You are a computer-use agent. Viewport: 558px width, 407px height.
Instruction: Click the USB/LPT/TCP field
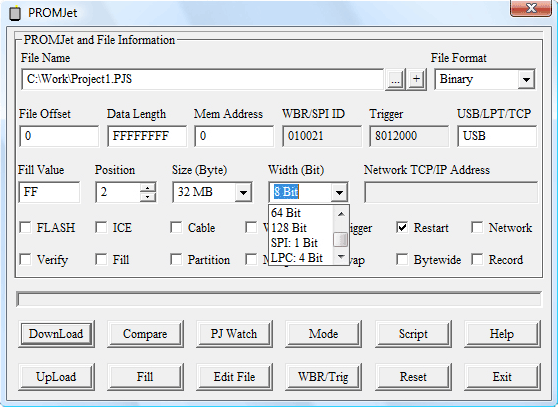point(497,136)
